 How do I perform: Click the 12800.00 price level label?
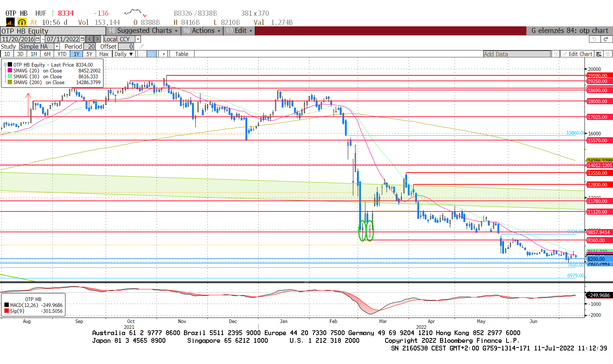click(x=599, y=185)
